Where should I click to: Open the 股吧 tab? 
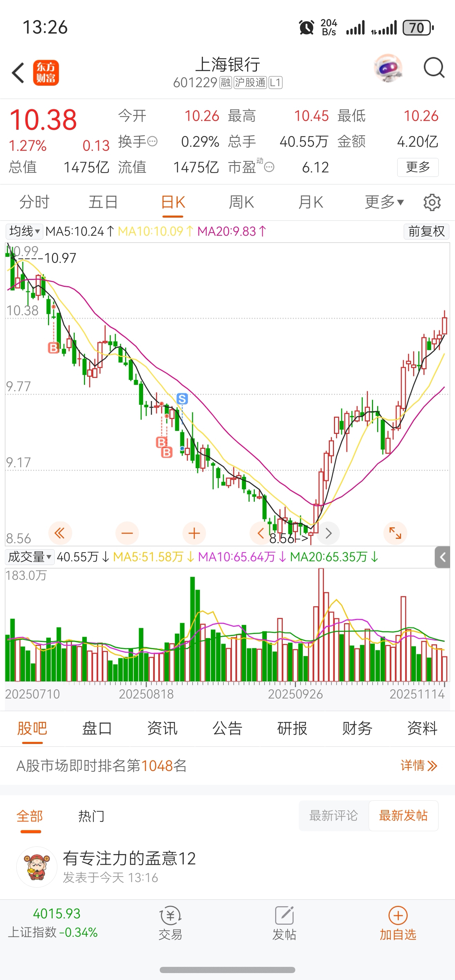32,728
